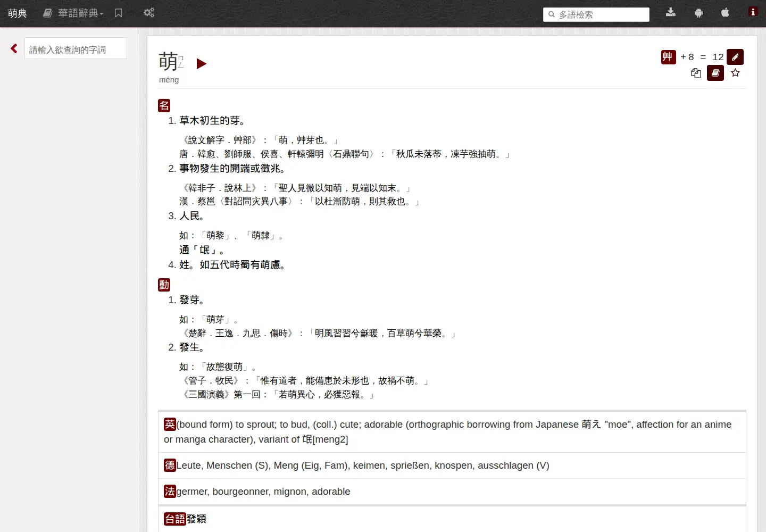
Task: Click the definition 草木初生的芽
Action: [x=212, y=121]
